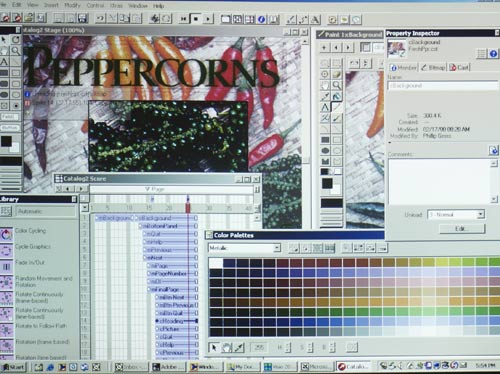Select the Brush tool in Paint window
The image size is (500, 374).
337,118
